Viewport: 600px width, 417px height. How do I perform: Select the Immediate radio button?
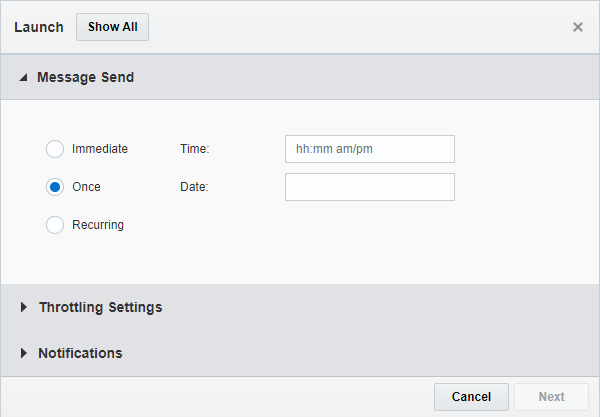55,149
